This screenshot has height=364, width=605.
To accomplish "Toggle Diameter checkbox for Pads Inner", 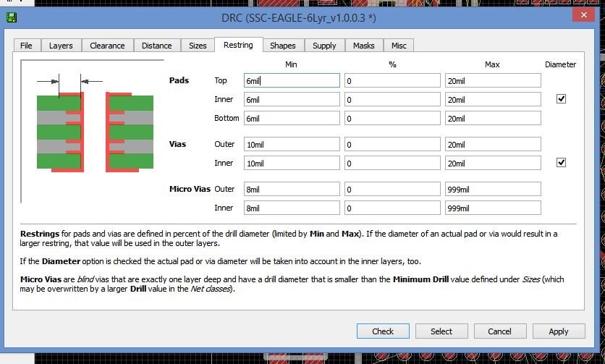I will pyautogui.click(x=561, y=99).
